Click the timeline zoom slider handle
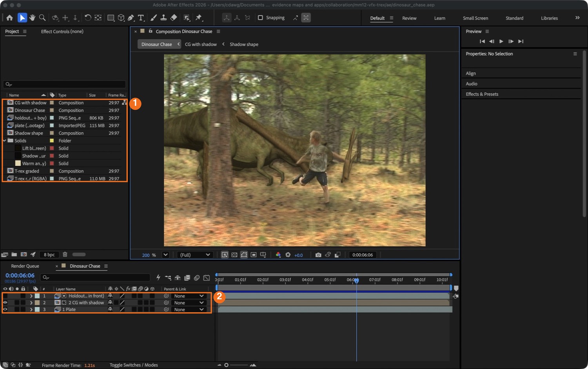The width and height of the screenshot is (588, 369). click(x=226, y=365)
